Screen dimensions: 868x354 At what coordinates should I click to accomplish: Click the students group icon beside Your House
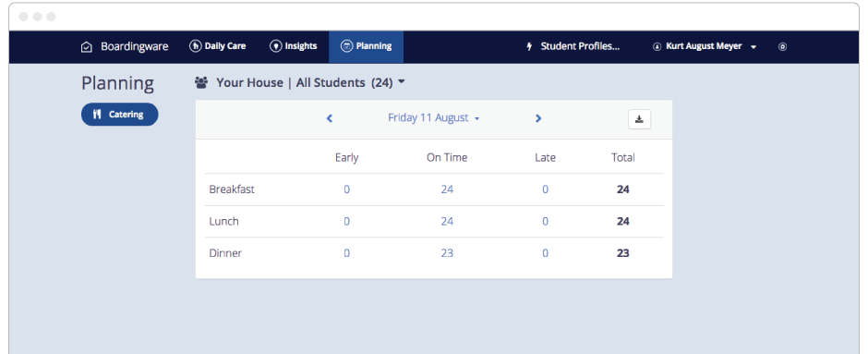point(201,83)
